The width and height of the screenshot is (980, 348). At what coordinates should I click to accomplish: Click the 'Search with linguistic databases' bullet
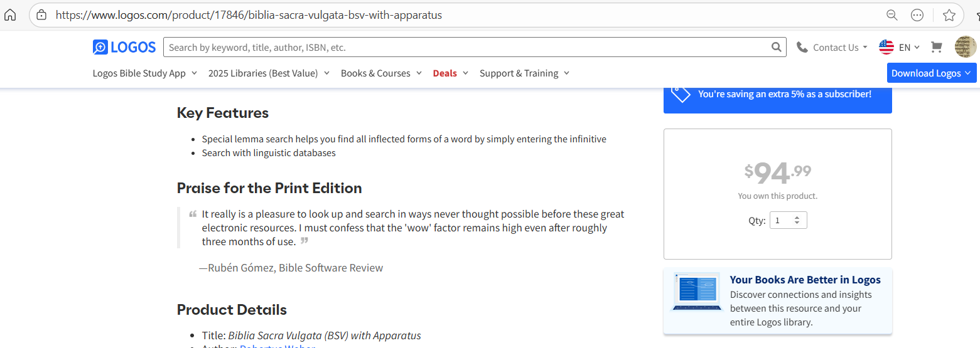(x=269, y=153)
